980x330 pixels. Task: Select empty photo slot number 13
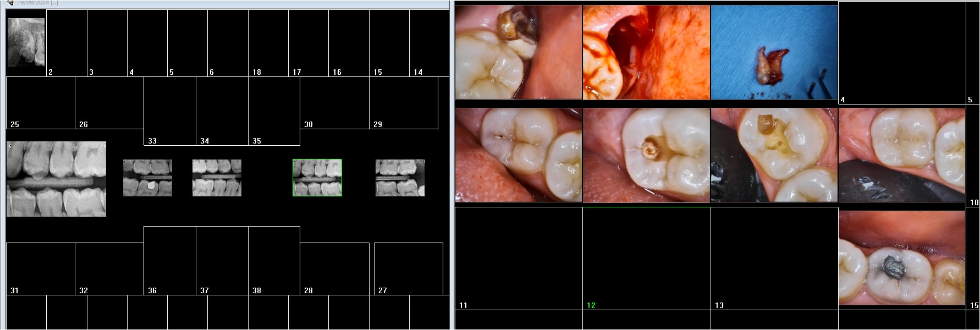774,258
